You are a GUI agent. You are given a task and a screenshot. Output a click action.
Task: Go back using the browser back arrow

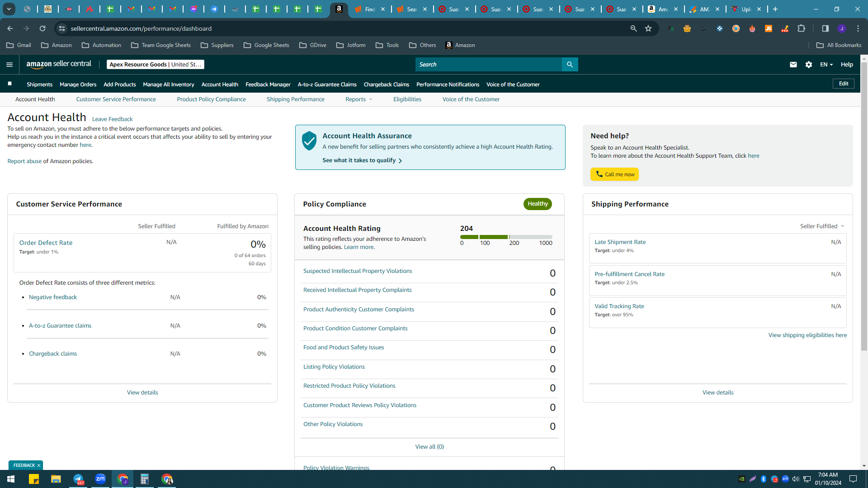[x=10, y=28]
